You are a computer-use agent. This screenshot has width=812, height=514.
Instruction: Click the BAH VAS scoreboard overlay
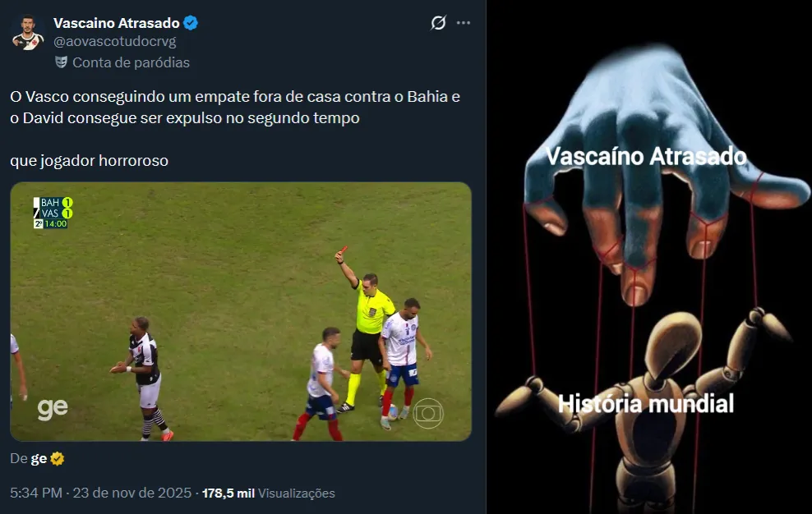(x=53, y=213)
